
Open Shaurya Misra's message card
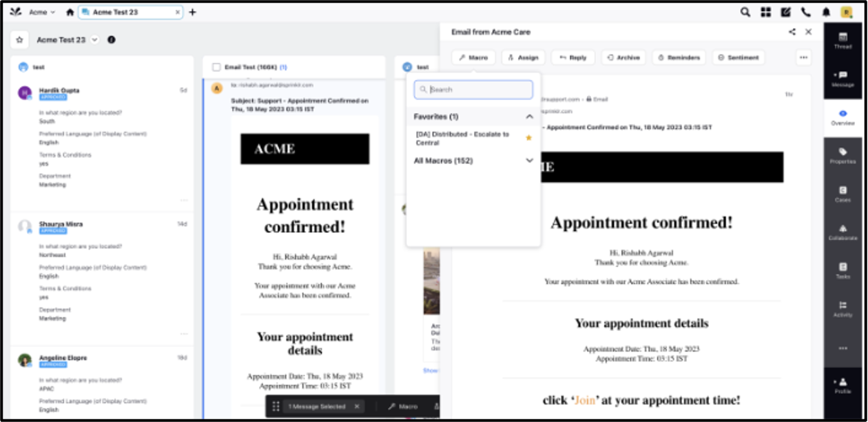click(103, 279)
